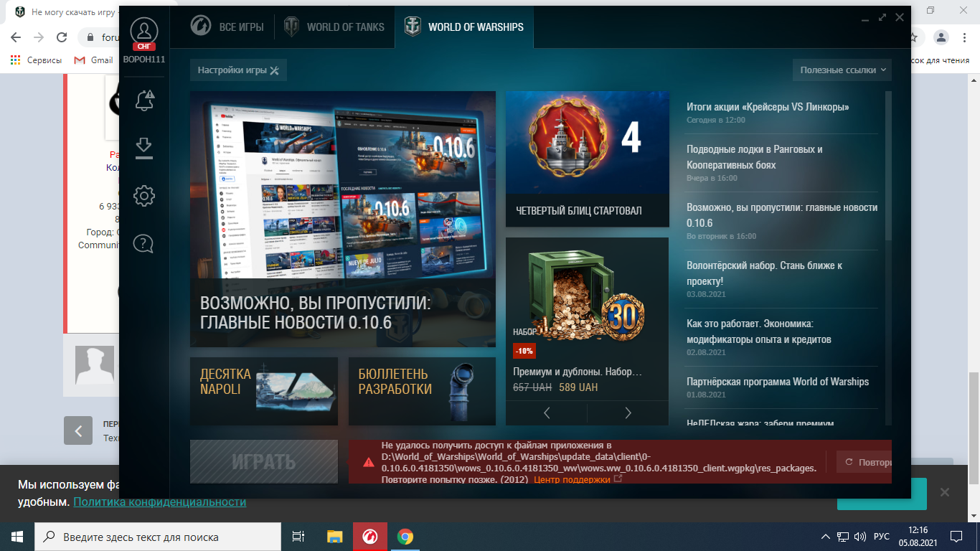Click the ВОРОН111 profile avatar icon

tap(144, 32)
